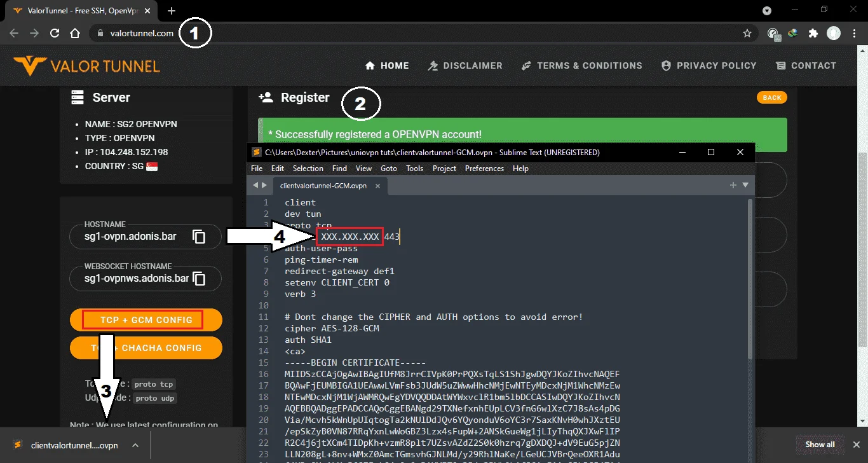The height and width of the screenshot is (463, 868).
Task: Open the File menu in Sublime Text
Action: (x=257, y=169)
